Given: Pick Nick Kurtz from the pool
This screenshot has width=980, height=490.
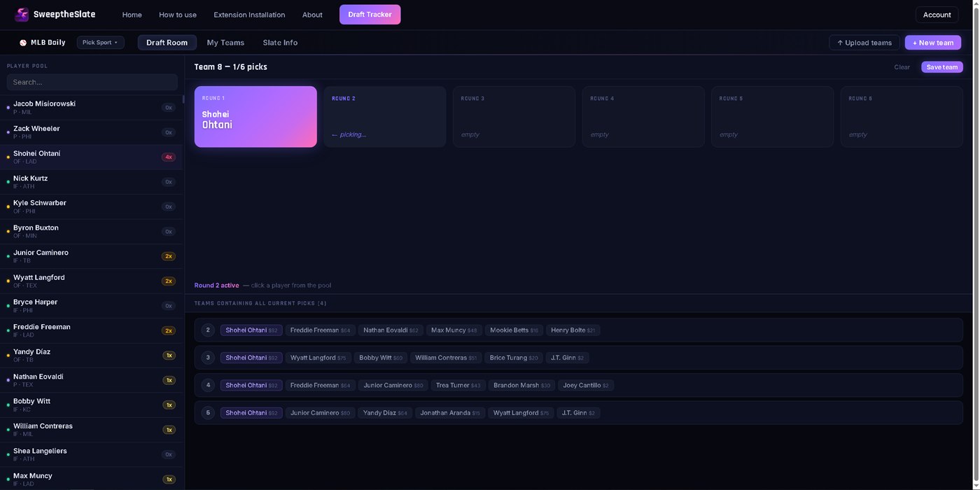Looking at the screenshot, I should (x=91, y=182).
